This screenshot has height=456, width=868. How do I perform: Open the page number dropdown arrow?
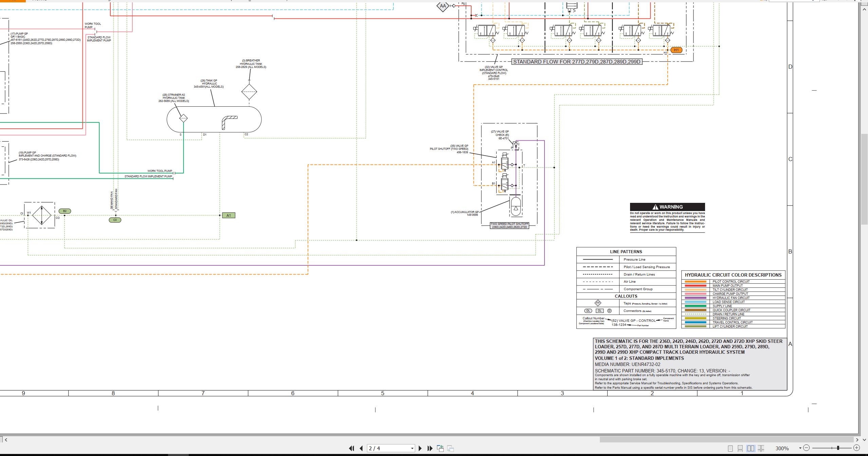click(412, 449)
